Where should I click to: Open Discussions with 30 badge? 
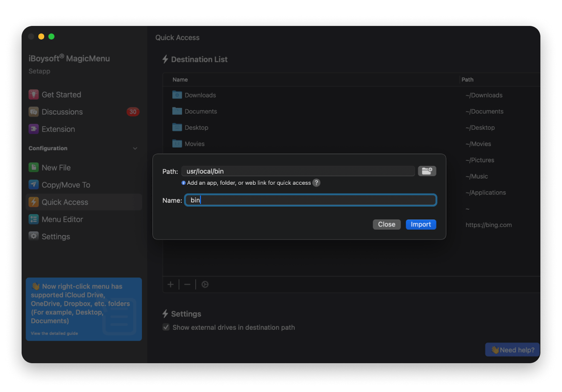click(x=62, y=112)
